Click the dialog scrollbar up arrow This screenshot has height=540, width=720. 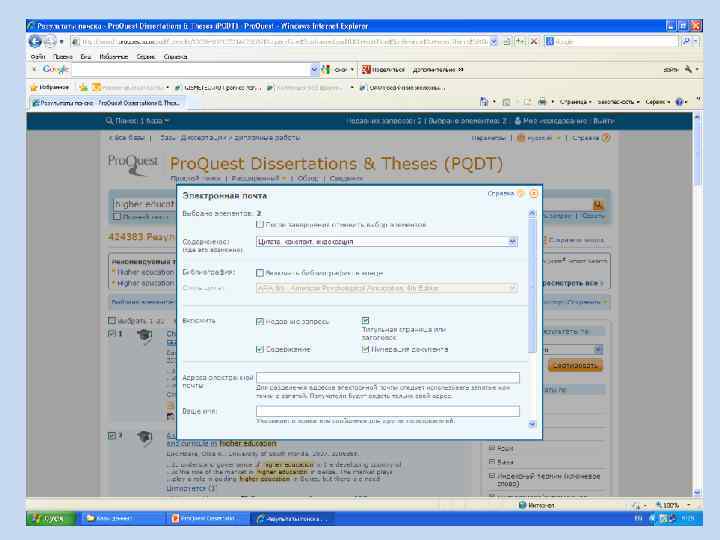tap(532, 213)
